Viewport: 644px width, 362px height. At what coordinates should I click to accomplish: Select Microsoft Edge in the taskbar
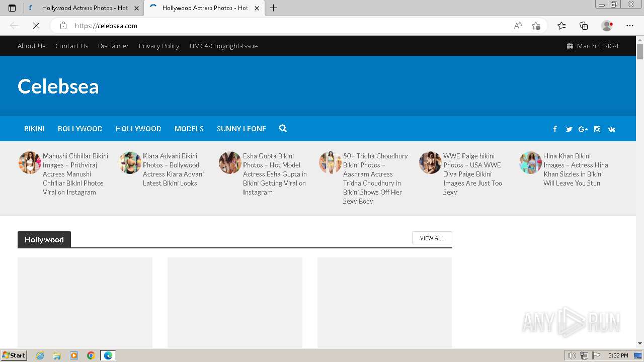108,355
